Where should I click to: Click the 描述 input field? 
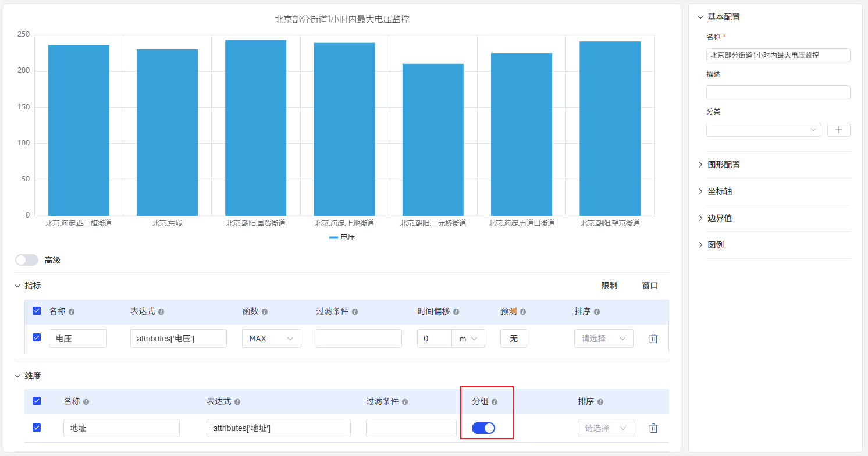pyautogui.click(x=778, y=92)
